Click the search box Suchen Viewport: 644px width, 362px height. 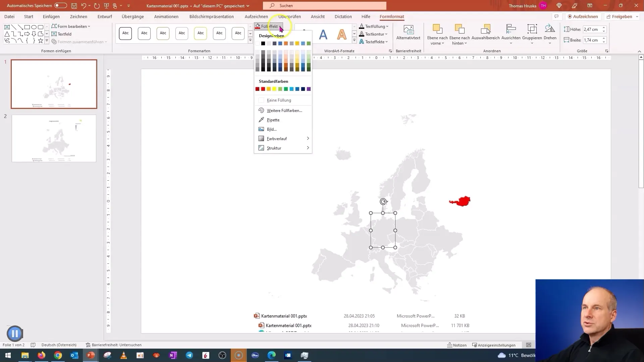point(325,6)
